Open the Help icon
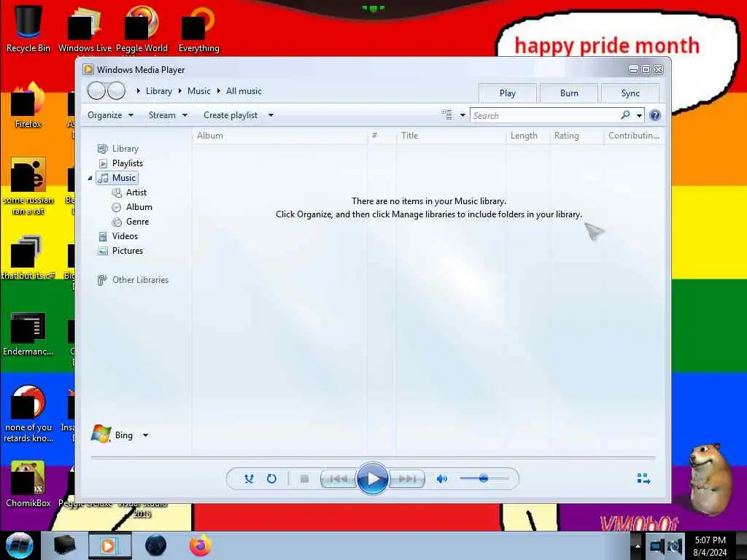The width and height of the screenshot is (747, 560). [655, 115]
